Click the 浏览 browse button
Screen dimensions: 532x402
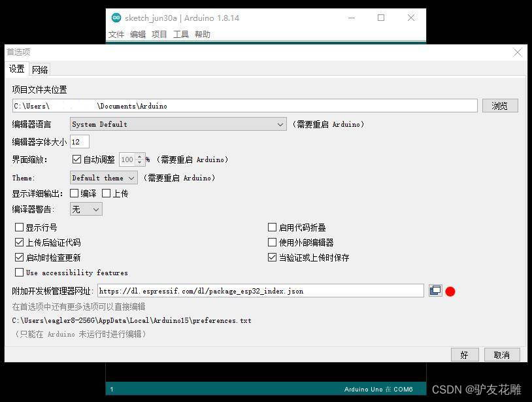pyautogui.click(x=500, y=106)
